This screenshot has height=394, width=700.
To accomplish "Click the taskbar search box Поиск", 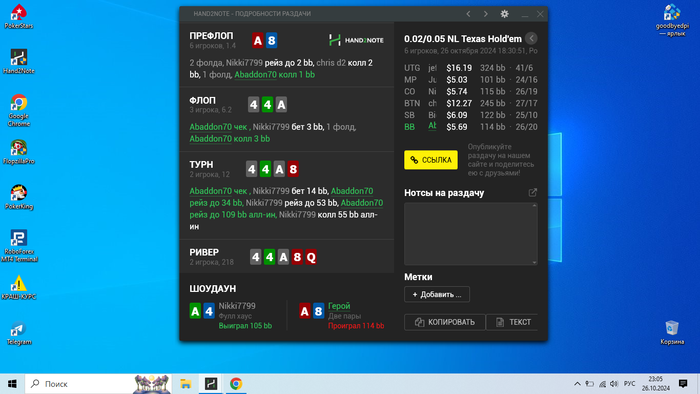I will [x=98, y=384].
